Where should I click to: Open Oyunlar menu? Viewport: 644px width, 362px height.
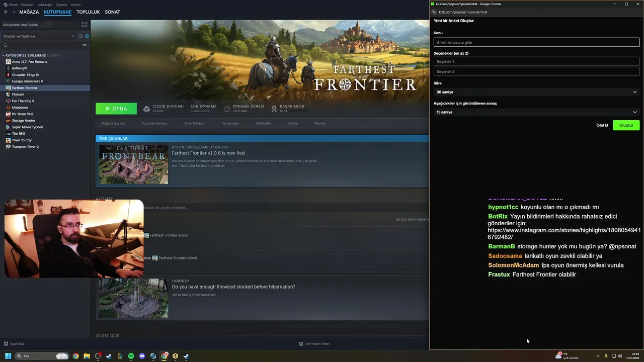[62, 5]
